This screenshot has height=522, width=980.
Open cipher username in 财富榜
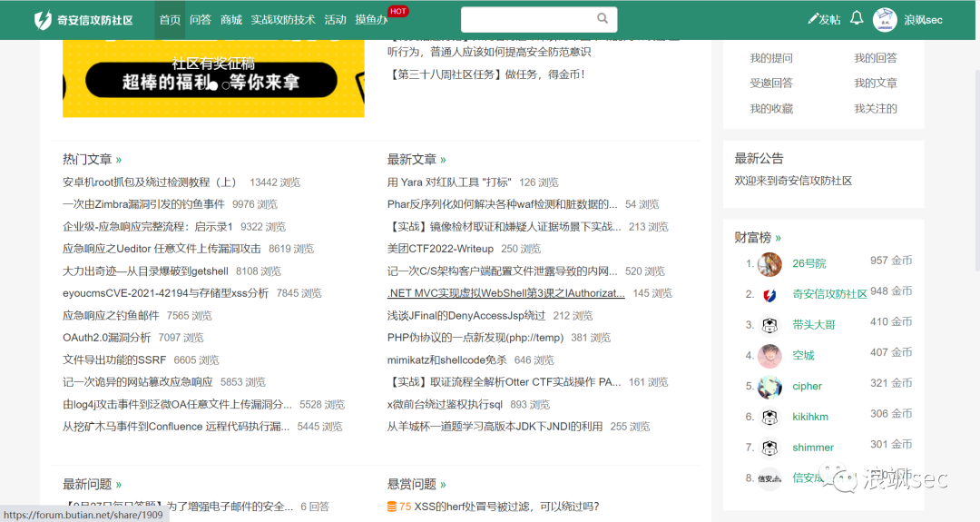[807, 387]
